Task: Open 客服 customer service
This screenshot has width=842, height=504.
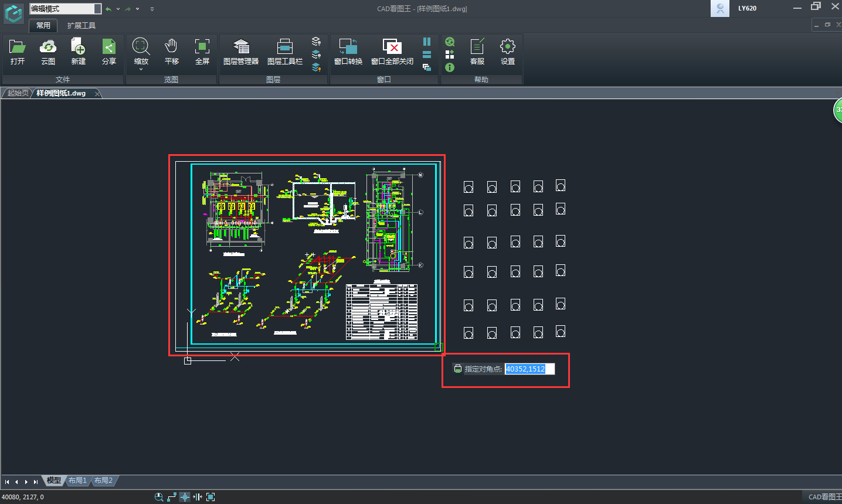Action: 477,52
